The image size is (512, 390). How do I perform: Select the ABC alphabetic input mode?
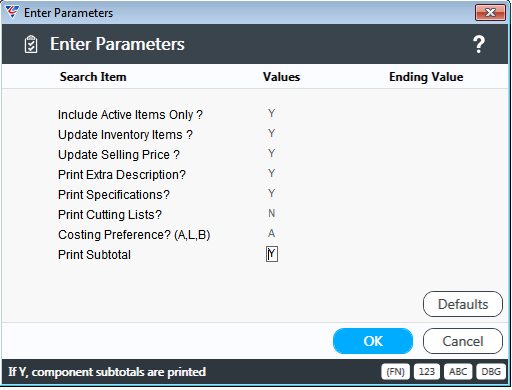(458, 372)
